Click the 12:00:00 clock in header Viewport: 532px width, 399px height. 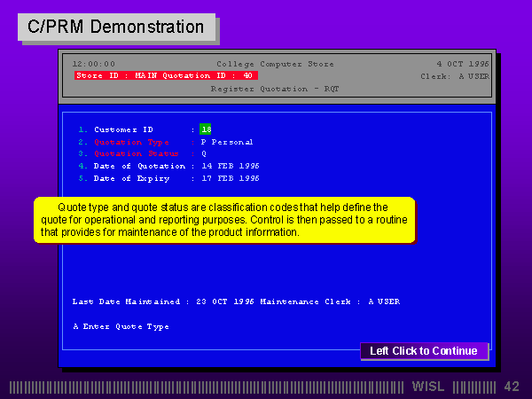click(94, 64)
